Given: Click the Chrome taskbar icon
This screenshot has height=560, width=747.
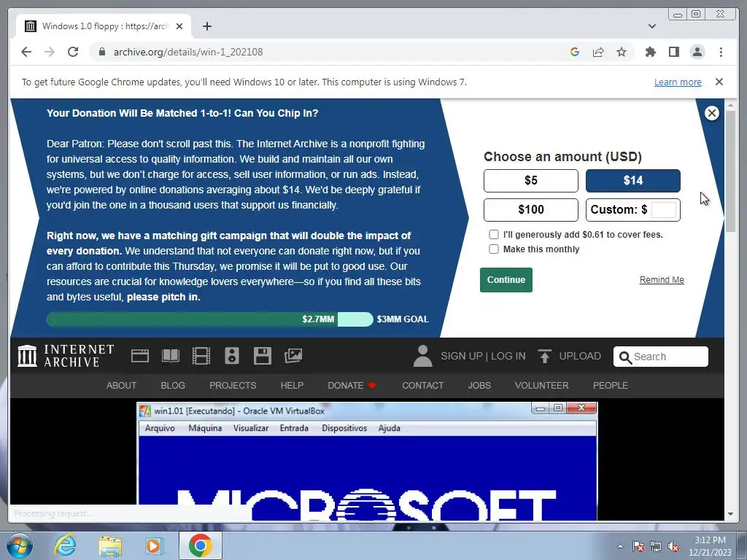Looking at the screenshot, I should coord(200,545).
